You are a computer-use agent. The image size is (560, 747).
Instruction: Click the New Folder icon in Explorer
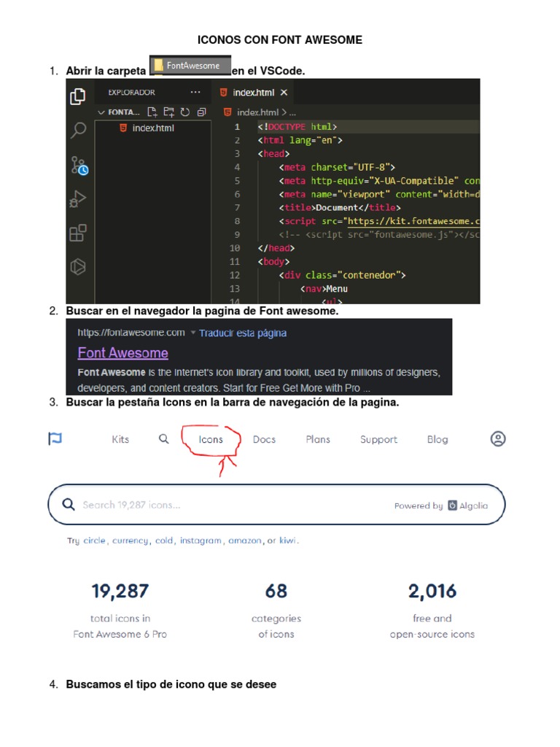pos(168,112)
